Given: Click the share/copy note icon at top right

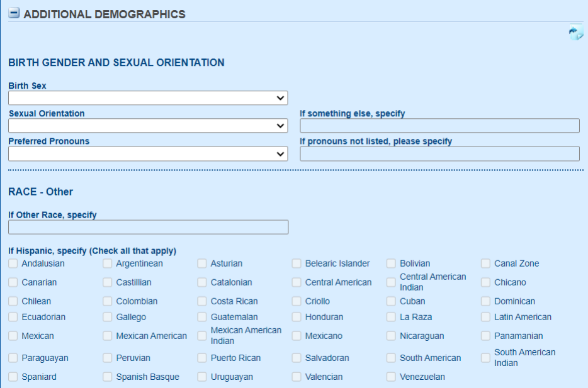Looking at the screenshot, I should point(576,32).
